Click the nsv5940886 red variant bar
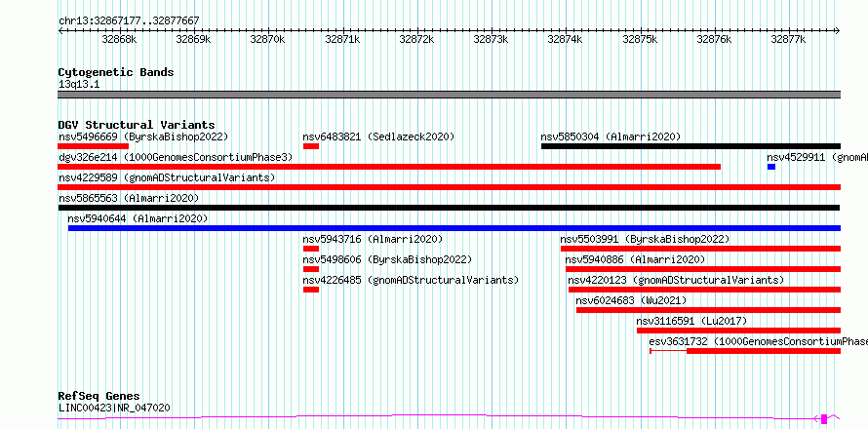 coord(703,269)
